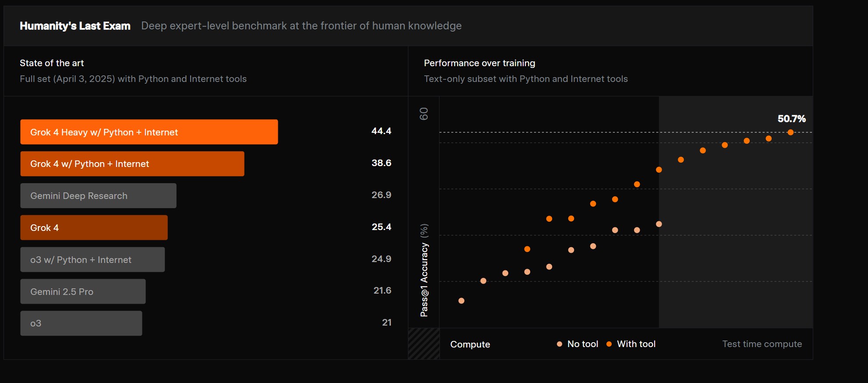Click the 26.9 score value
The width and height of the screenshot is (868, 383).
click(381, 195)
